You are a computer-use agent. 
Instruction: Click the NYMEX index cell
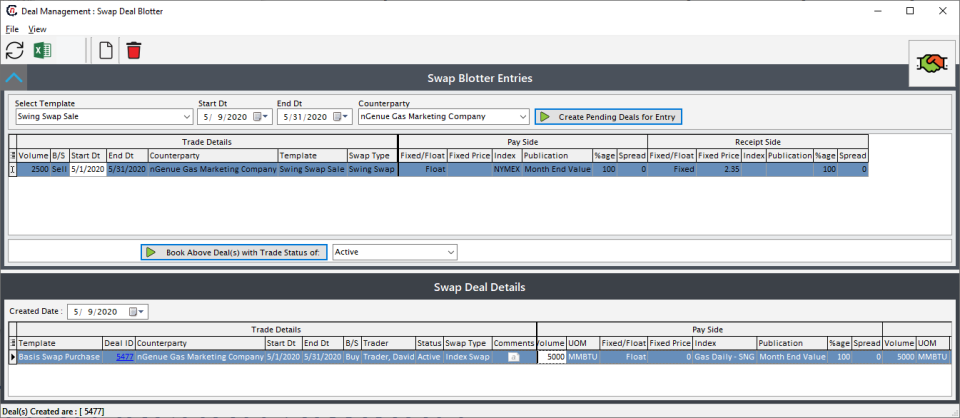tap(507, 170)
